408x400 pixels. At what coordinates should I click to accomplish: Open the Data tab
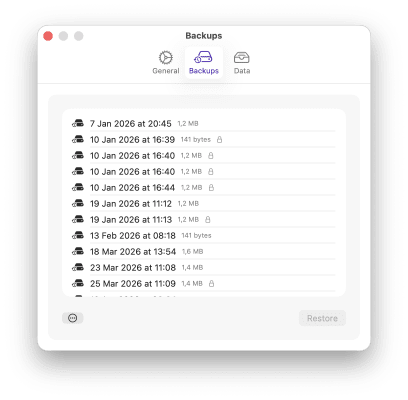[242, 62]
